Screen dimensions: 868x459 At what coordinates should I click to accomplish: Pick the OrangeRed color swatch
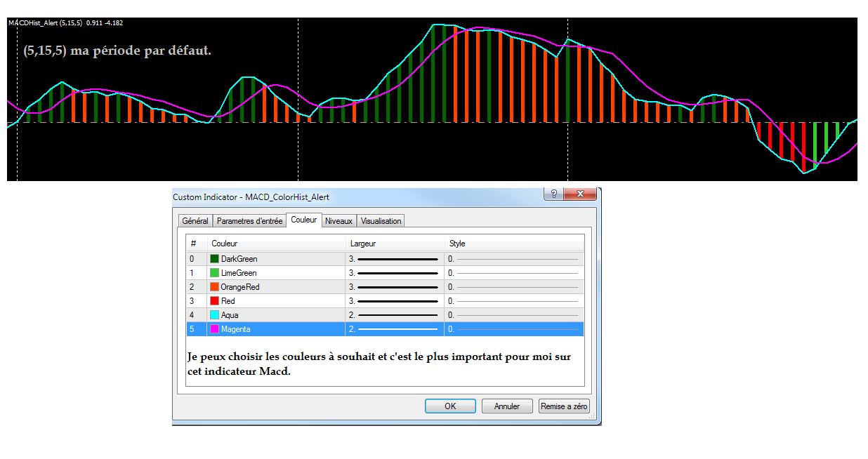tap(215, 287)
